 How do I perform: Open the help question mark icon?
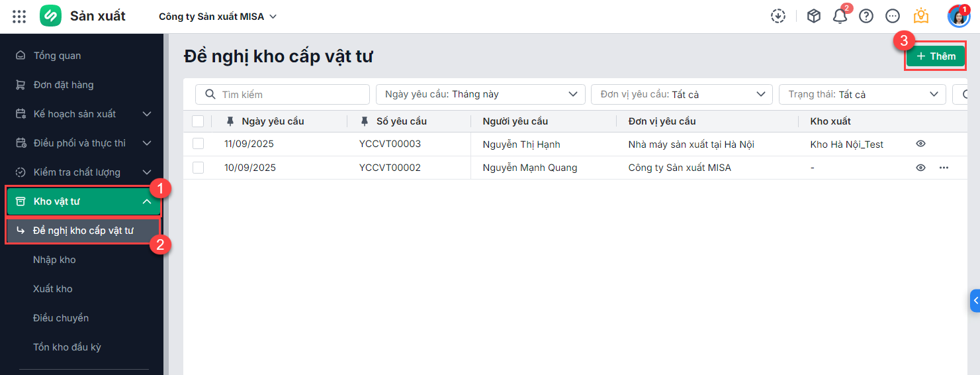[x=866, y=17]
